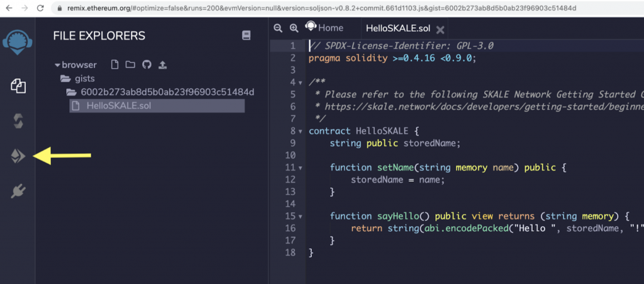The image size is (644, 284).
Task: Upload a local file icon
Action: 163,64
